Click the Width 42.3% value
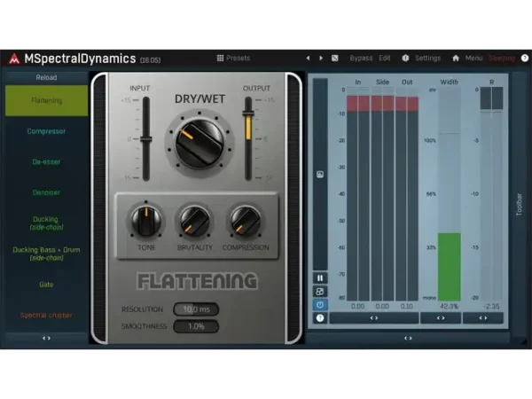The height and width of the screenshot is (399, 532). point(449,307)
